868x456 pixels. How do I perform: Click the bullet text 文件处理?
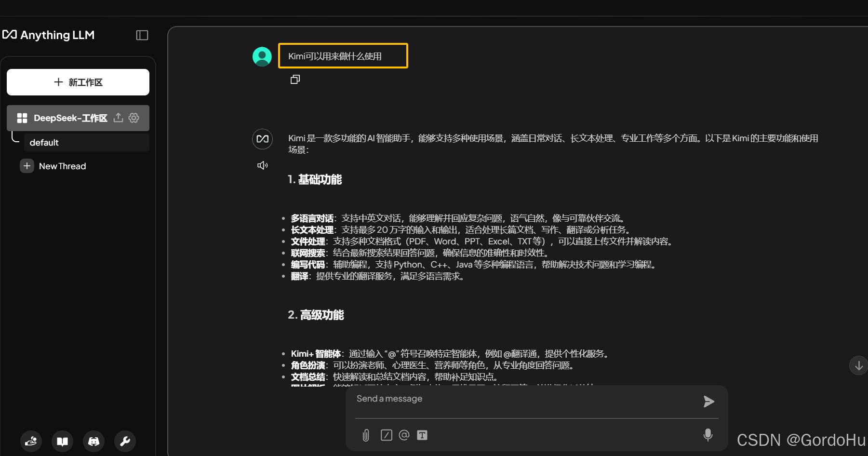pos(308,241)
